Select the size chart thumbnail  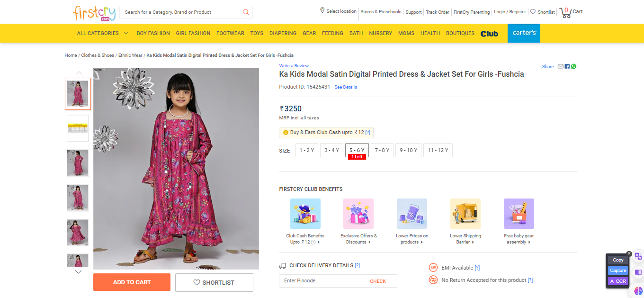point(78,128)
